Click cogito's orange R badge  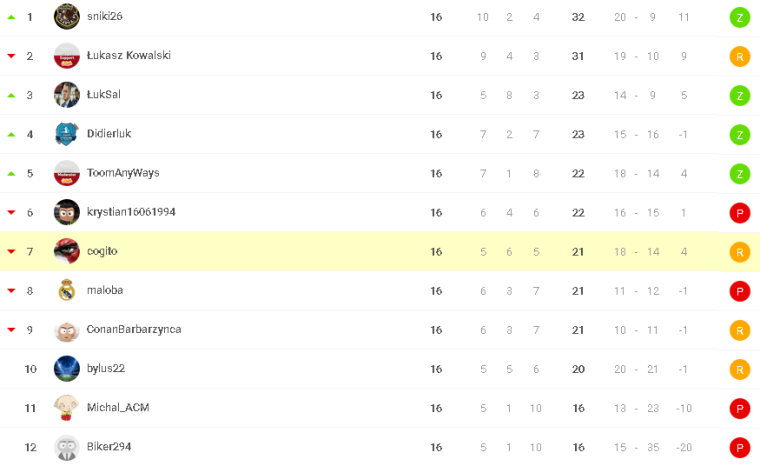pyautogui.click(x=740, y=252)
